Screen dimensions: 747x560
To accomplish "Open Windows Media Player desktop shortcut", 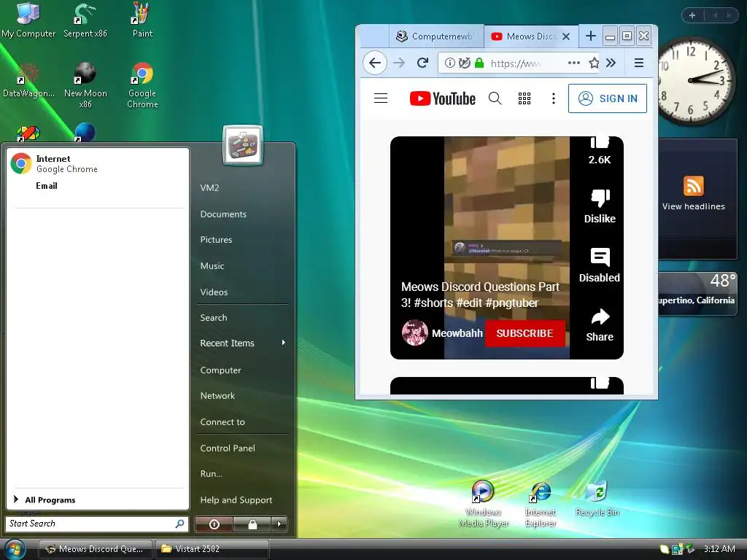I will click(x=483, y=505).
